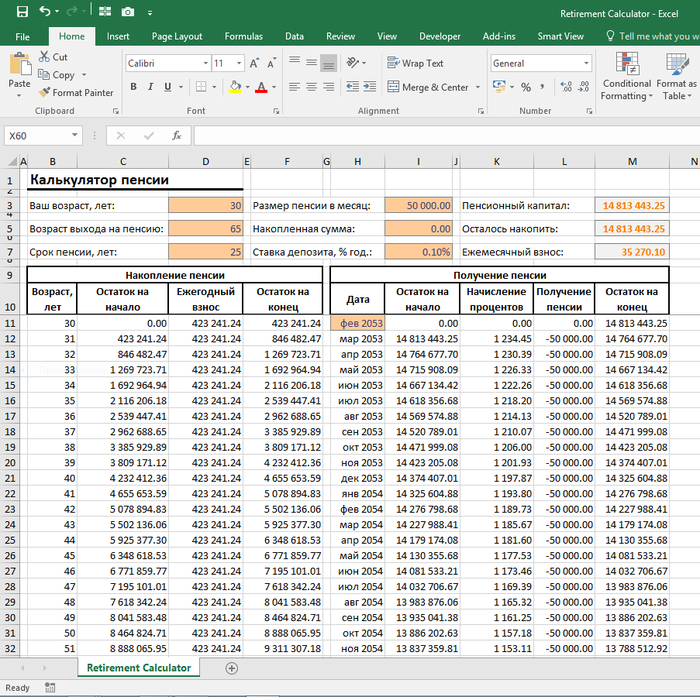Select the deposit rate cell 0.10%
Viewport: 700px width, 697px height.
click(x=419, y=252)
